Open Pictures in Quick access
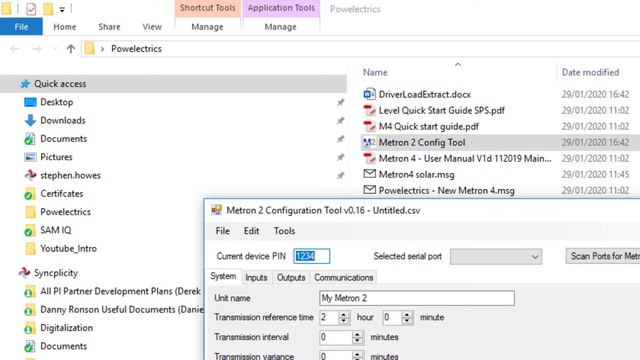 tap(56, 157)
